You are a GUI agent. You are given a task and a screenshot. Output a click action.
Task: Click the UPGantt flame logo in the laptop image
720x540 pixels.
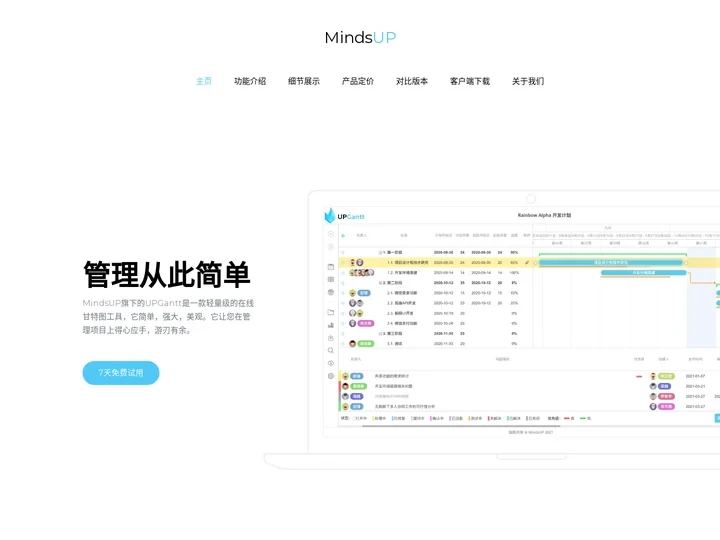click(330, 215)
